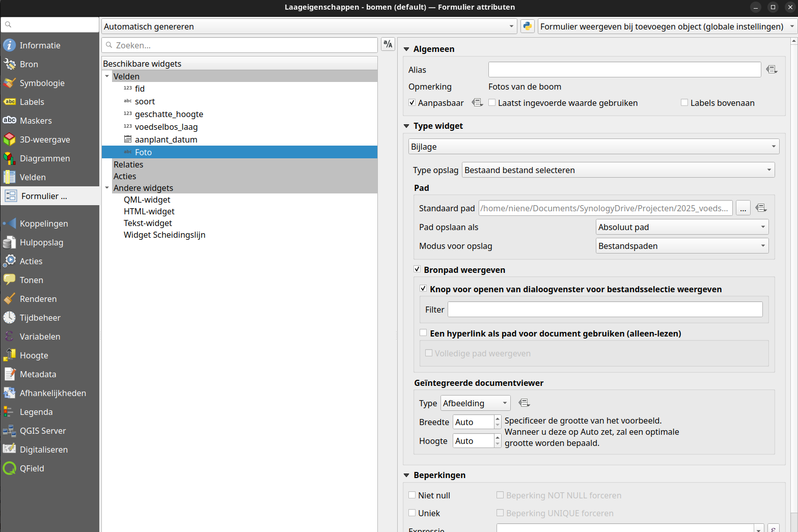
Task: Disable the Aanpasbaar checkbox
Action: tap(412, 103)
